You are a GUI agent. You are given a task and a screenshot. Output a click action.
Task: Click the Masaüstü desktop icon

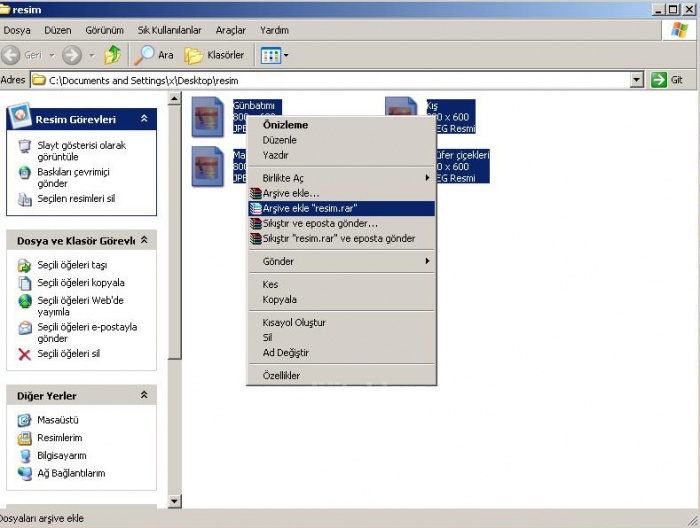click(x=25, y=420)
